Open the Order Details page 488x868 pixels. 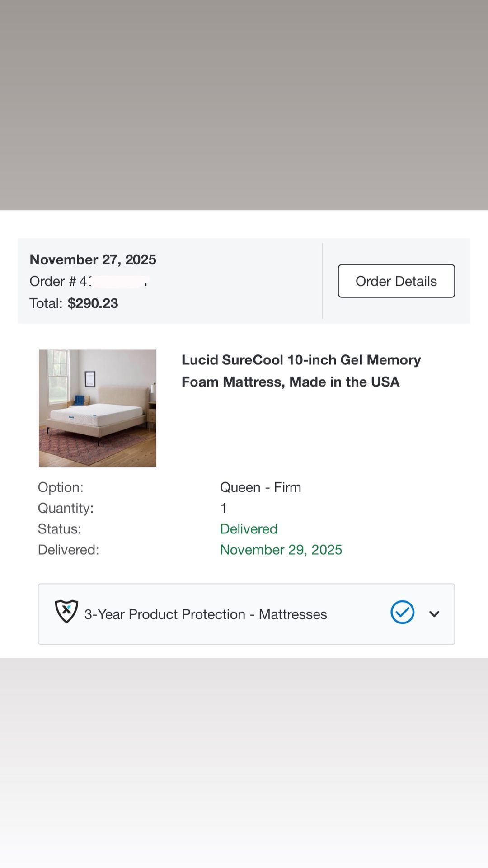pyautogui.click(x=396, y=281)
